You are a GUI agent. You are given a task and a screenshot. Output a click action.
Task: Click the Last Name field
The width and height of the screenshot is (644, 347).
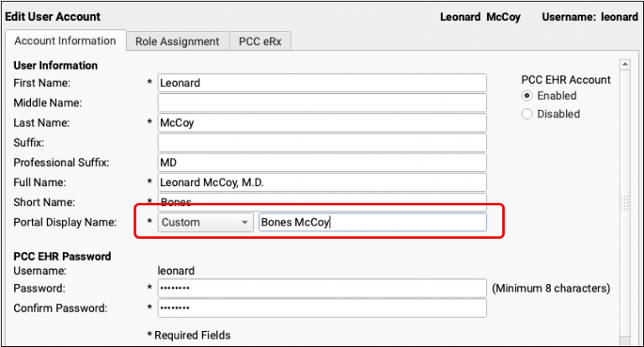point(322,122)
